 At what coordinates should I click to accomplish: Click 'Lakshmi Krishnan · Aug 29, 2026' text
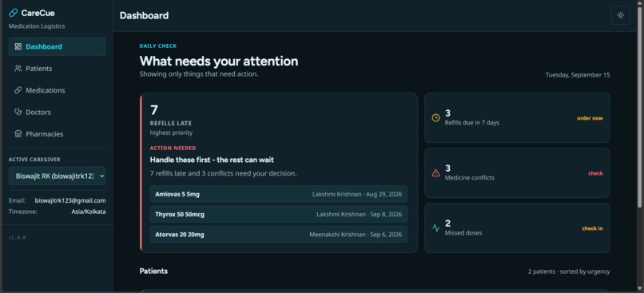coord(357,194)
